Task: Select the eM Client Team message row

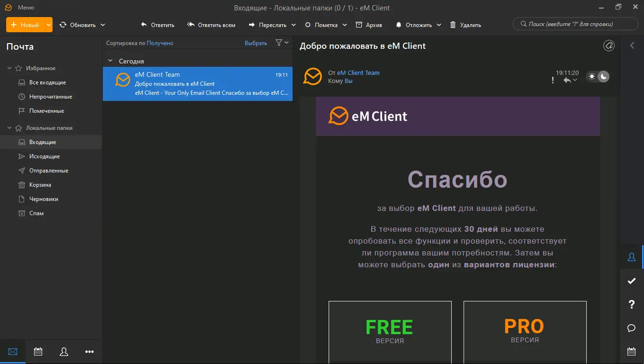Action: pos(197,84)
